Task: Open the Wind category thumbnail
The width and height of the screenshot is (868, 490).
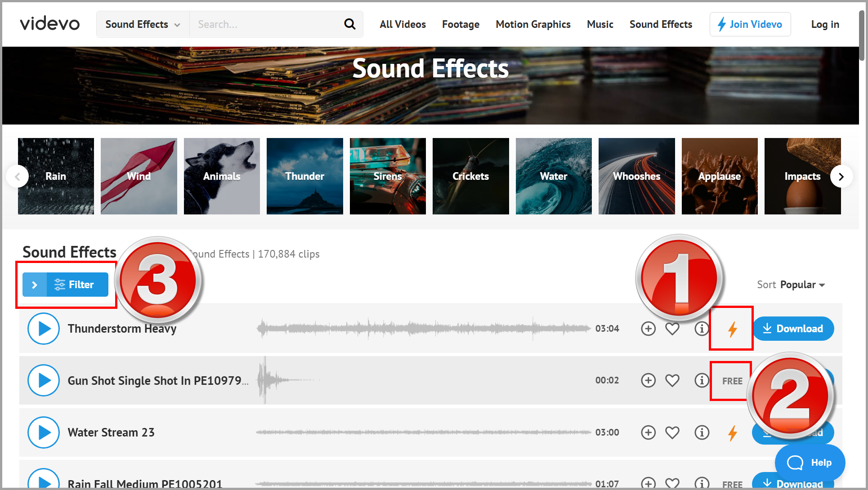Action: (x=139, y=176)
